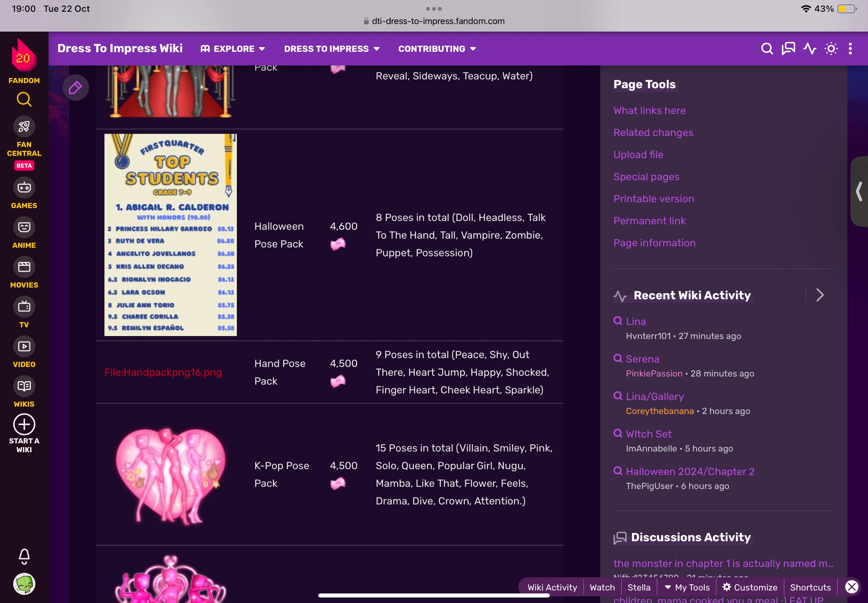Open the Anime section icon
The width and height of the screenshot is (868, 603).
tap(24, 227)
